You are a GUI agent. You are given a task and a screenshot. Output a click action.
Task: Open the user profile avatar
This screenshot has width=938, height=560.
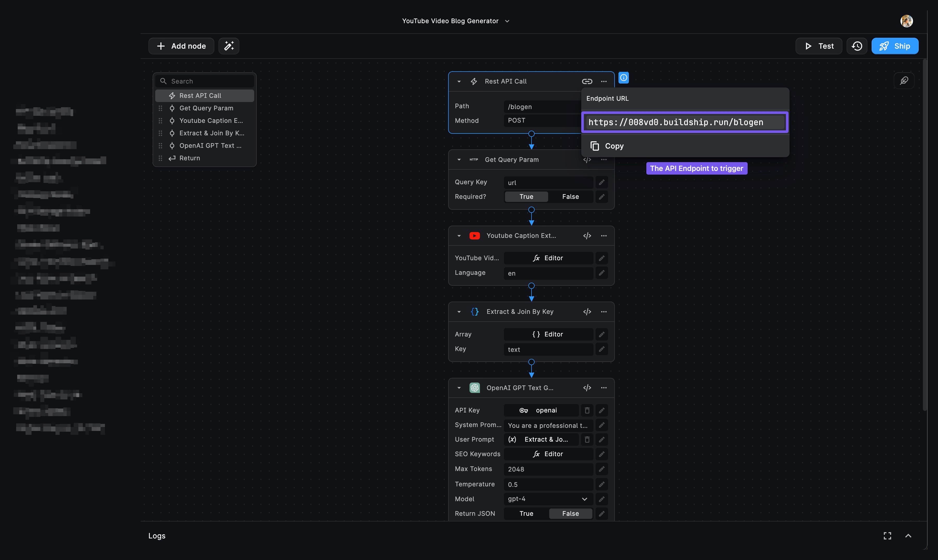tap(906, 21)
